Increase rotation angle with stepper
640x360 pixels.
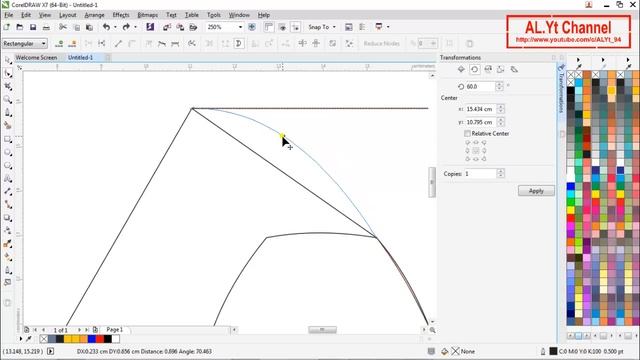[x=500, y=84]
